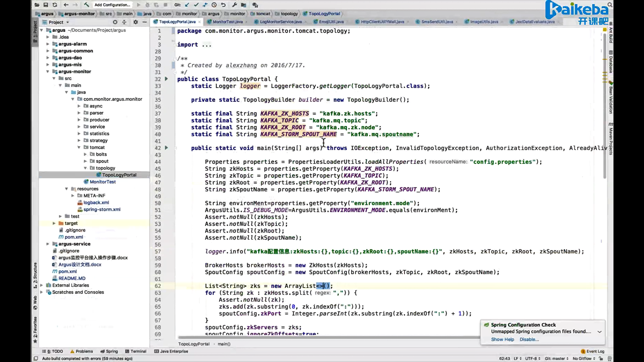Screen dimensions: 644x362
Task: Click the Synchronize refresh icon in the toolbar
Action: pyautogui.click(x=55, y=5)
